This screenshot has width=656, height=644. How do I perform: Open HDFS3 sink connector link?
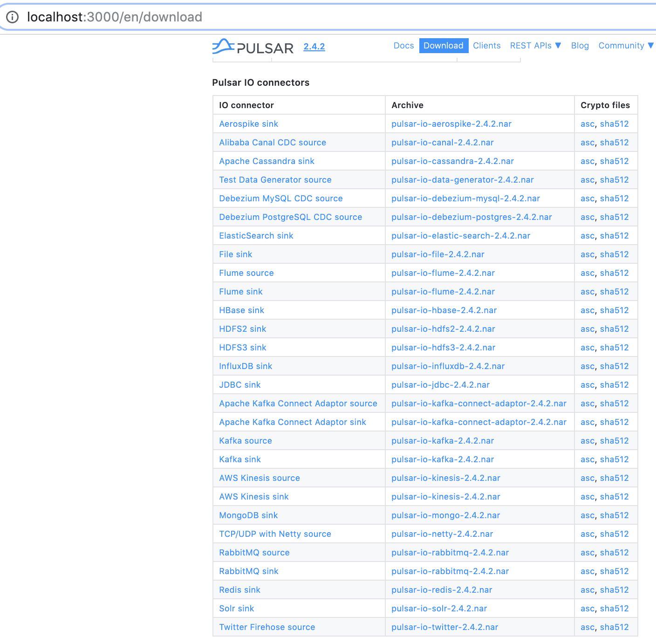click(x=243, y=348)
